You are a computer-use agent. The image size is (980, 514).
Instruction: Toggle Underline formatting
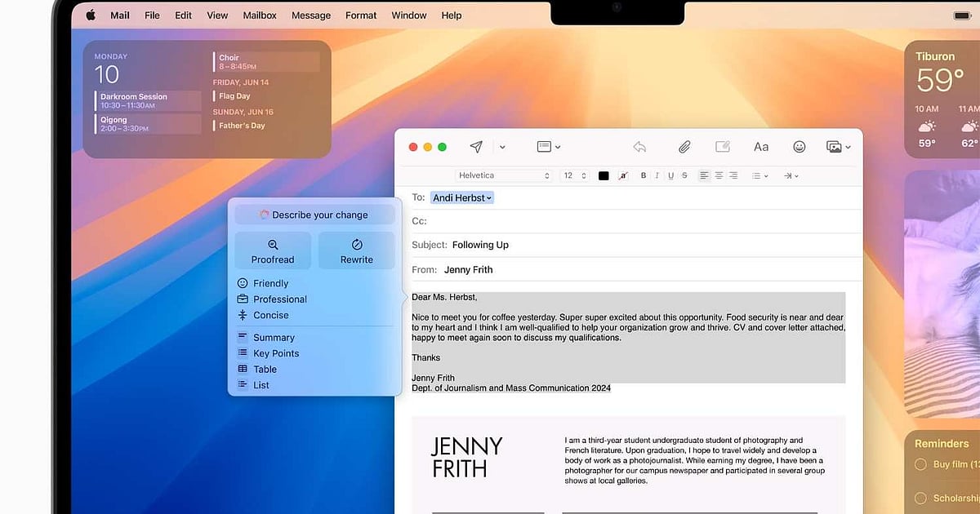670,175
